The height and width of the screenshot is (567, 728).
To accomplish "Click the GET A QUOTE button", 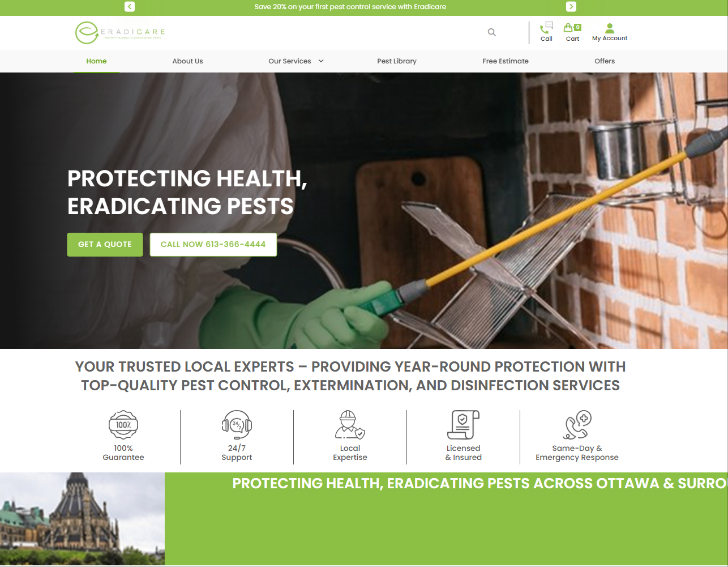I will point(105,245).
